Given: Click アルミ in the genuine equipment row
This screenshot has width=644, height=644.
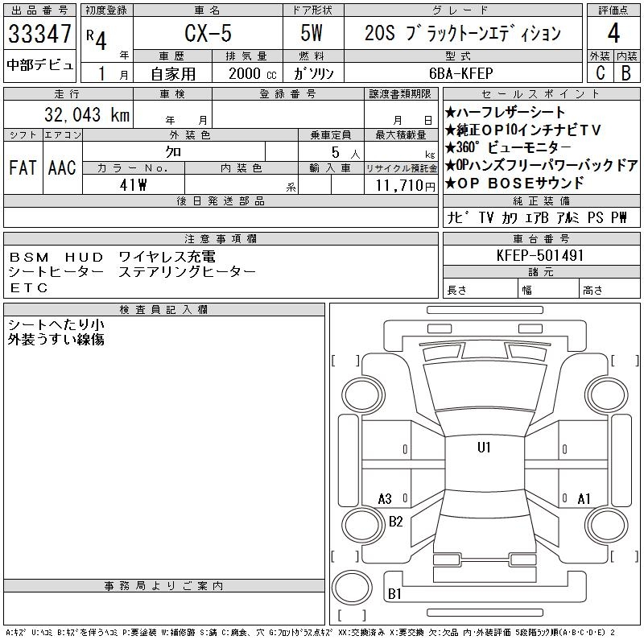Looking at the screenshot, I should (x=568, y=217).
